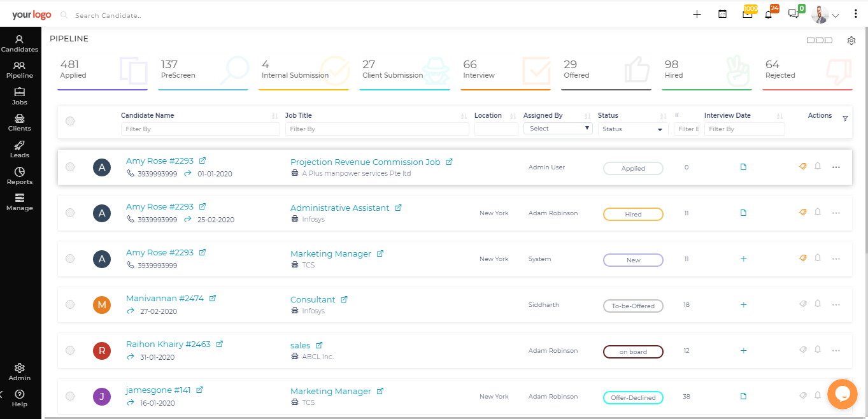Select the checkbox in the table header row

pos(70,120)
